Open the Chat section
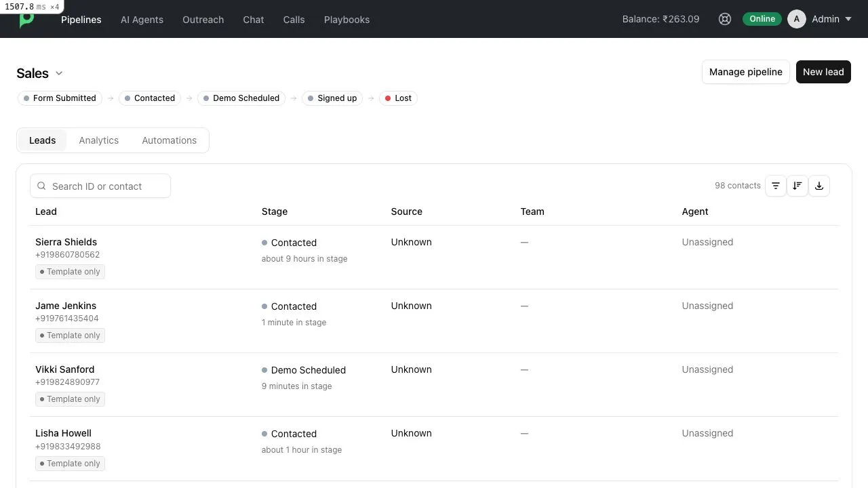 point(254,20)
